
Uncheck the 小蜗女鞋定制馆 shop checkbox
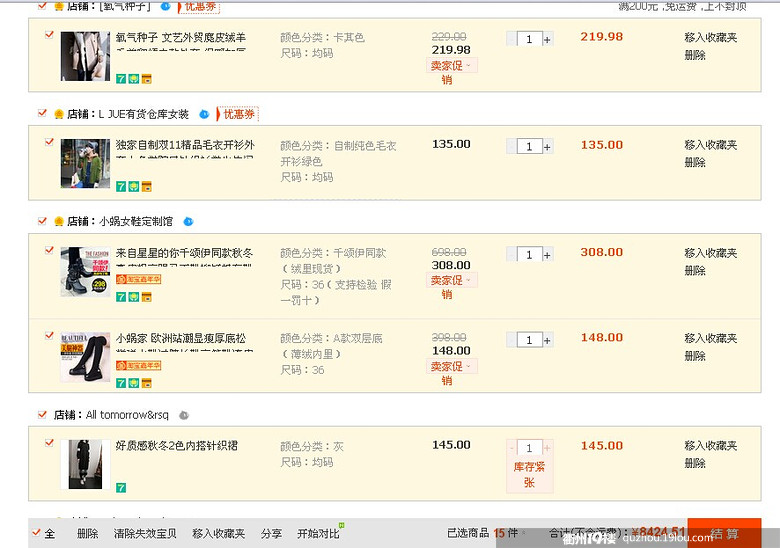point(42,221)
